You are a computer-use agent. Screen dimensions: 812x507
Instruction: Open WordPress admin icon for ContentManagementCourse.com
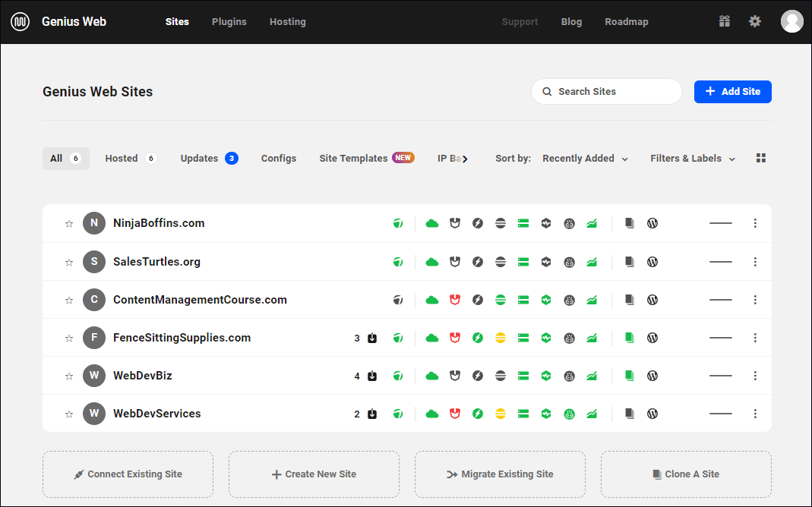[652, 300]
